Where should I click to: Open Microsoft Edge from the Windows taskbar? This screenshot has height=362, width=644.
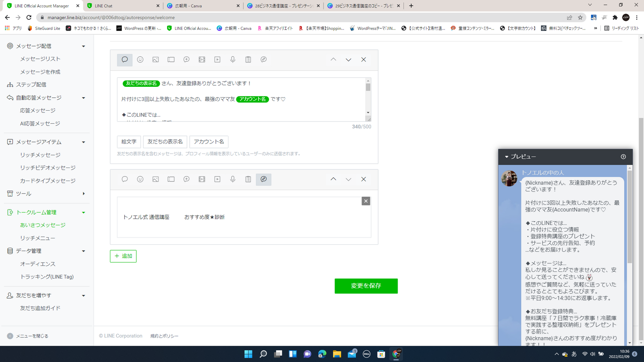pos(322,354)
